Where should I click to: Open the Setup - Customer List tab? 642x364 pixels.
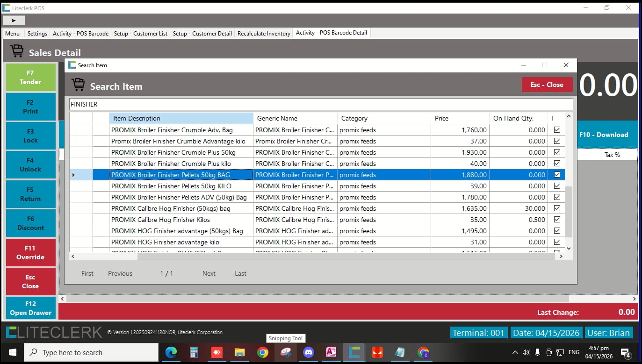click(x=141, y=34)
